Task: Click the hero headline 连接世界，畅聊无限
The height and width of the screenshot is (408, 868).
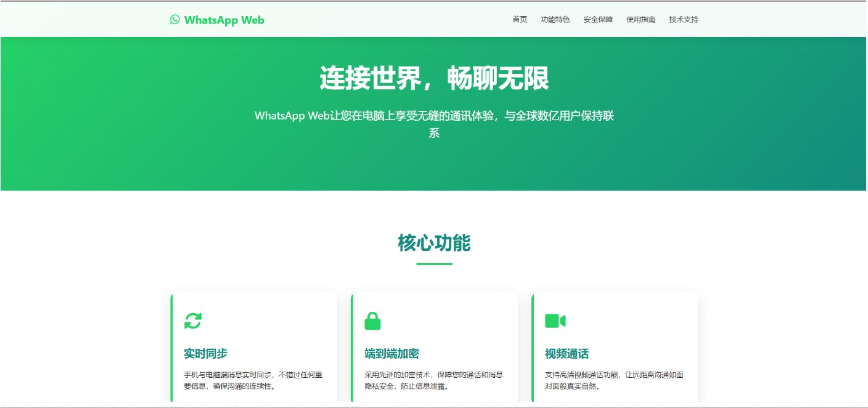Action: (434, 79)
